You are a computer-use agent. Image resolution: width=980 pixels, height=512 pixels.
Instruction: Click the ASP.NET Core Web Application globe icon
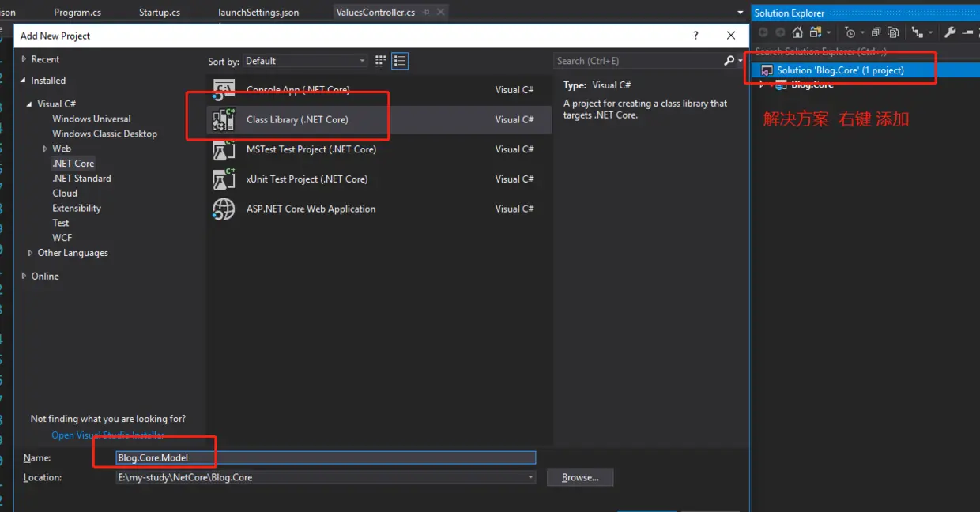[224, 209]
